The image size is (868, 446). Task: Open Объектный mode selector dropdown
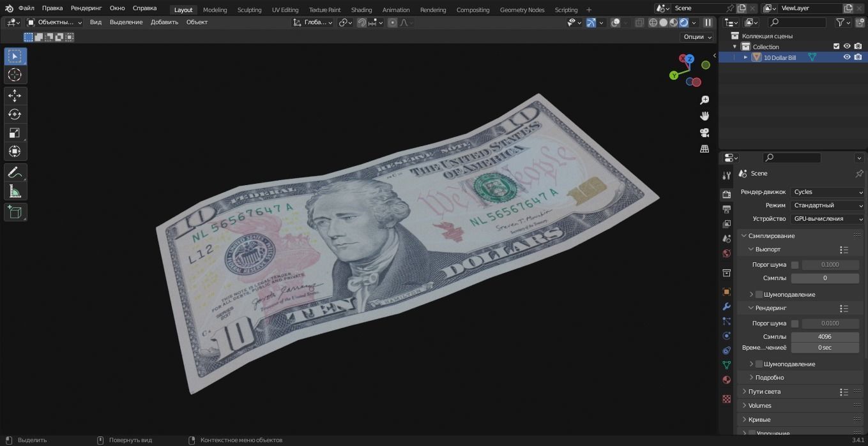(55, 22)
